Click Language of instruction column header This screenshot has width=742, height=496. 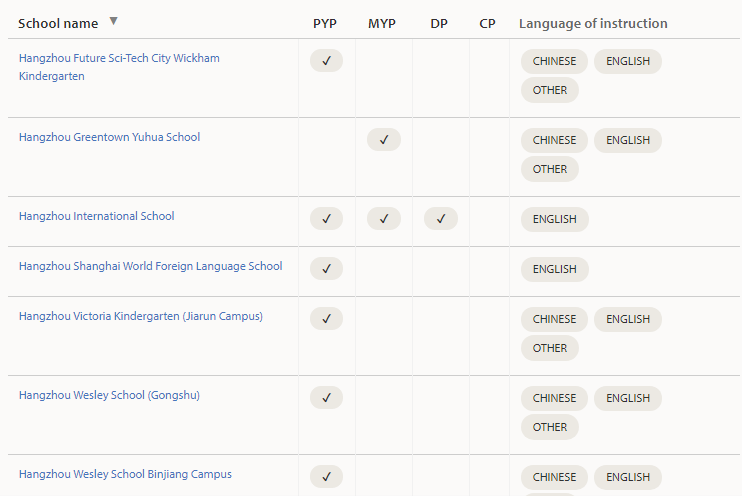[593, 24]
